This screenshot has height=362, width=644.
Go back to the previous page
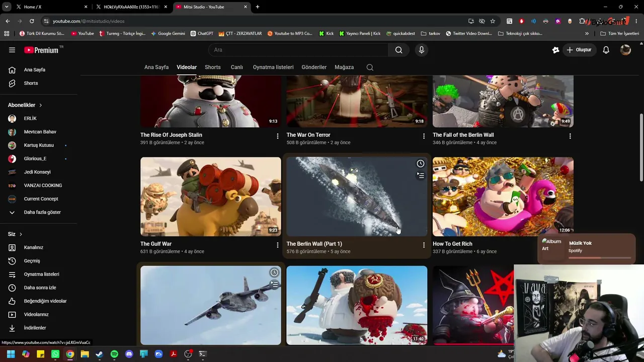tap(8, 21)
